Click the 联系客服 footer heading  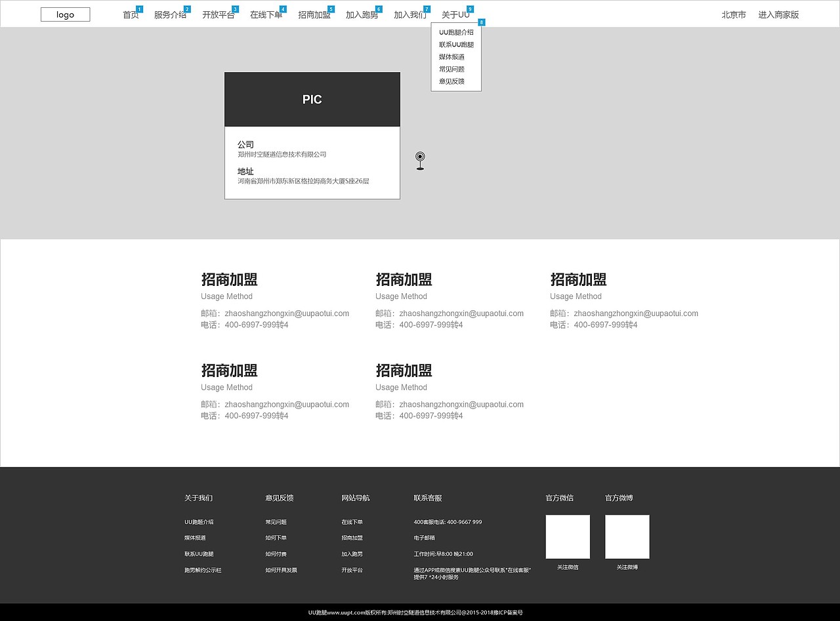[427, 498]
